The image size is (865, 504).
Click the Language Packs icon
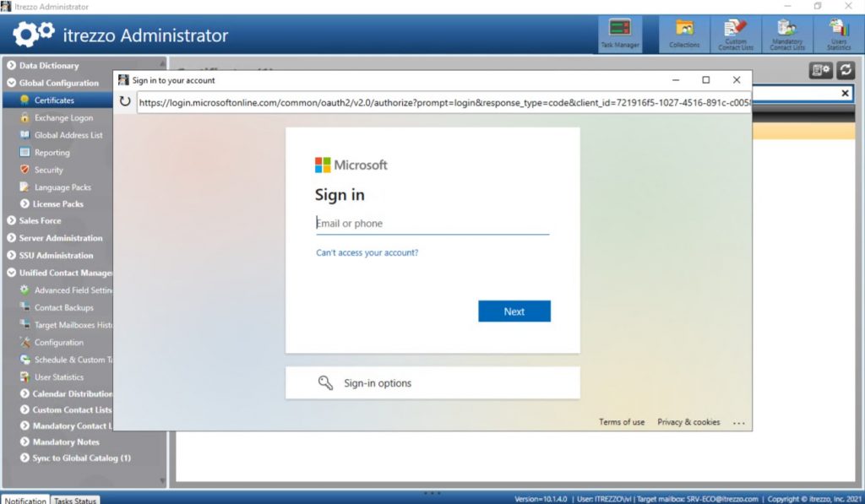pos(24,187)
